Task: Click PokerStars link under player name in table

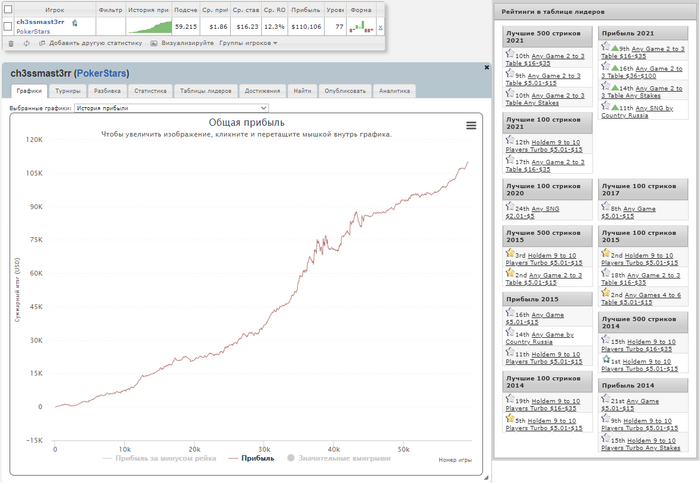Action: [33, 32]
